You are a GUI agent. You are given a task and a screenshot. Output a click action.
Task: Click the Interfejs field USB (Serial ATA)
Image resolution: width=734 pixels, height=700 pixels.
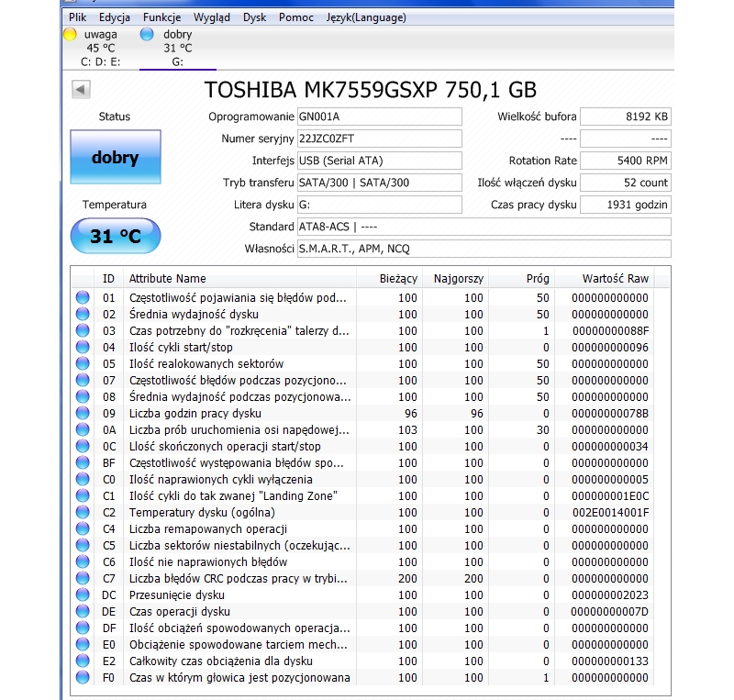click(380, 161)
